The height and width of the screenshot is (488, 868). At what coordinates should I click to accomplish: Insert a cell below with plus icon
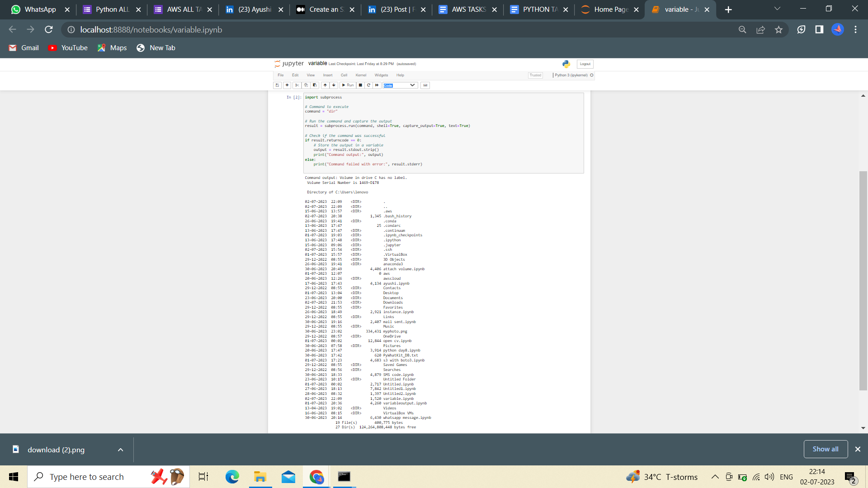(287, 85)
